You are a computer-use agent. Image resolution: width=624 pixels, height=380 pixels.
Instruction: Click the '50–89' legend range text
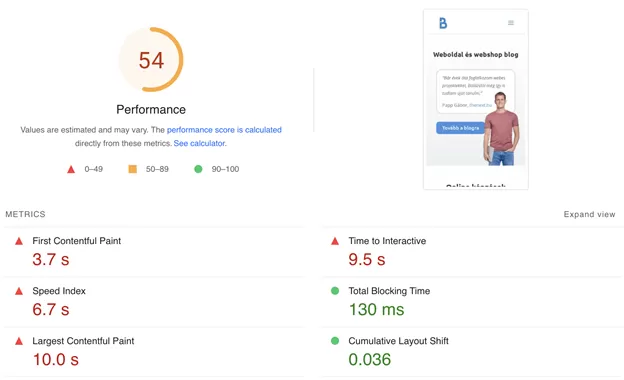tap(157, 169)
